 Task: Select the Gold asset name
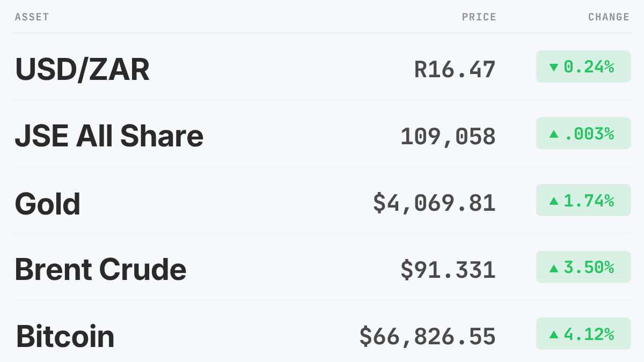click(48, 203)
